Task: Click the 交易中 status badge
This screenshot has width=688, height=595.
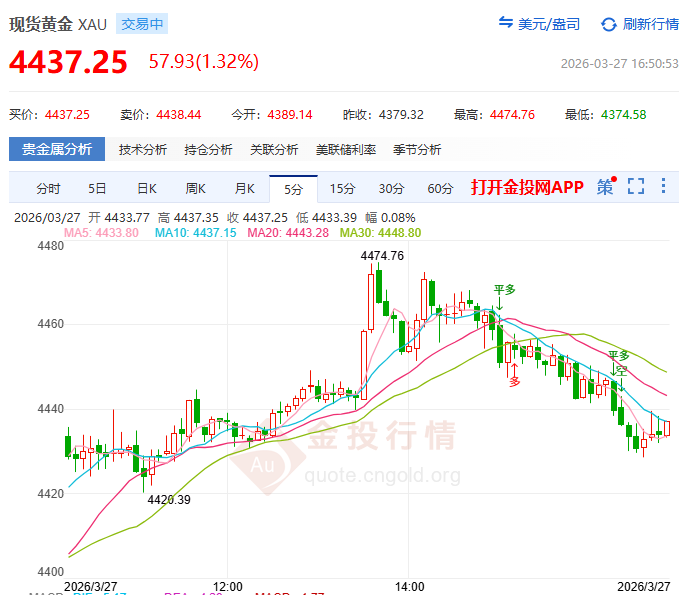Action: (x=142, y=24)
